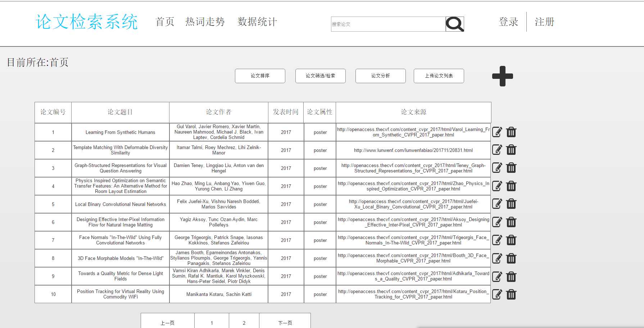Click the 论文筛选/检索 button

point(321,76)
